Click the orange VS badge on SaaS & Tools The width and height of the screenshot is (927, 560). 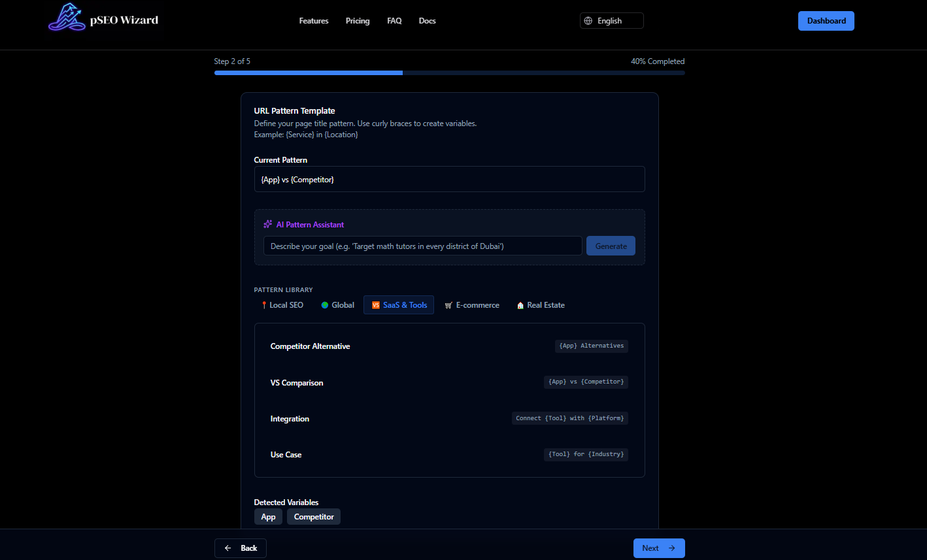[x=375, y=305]
